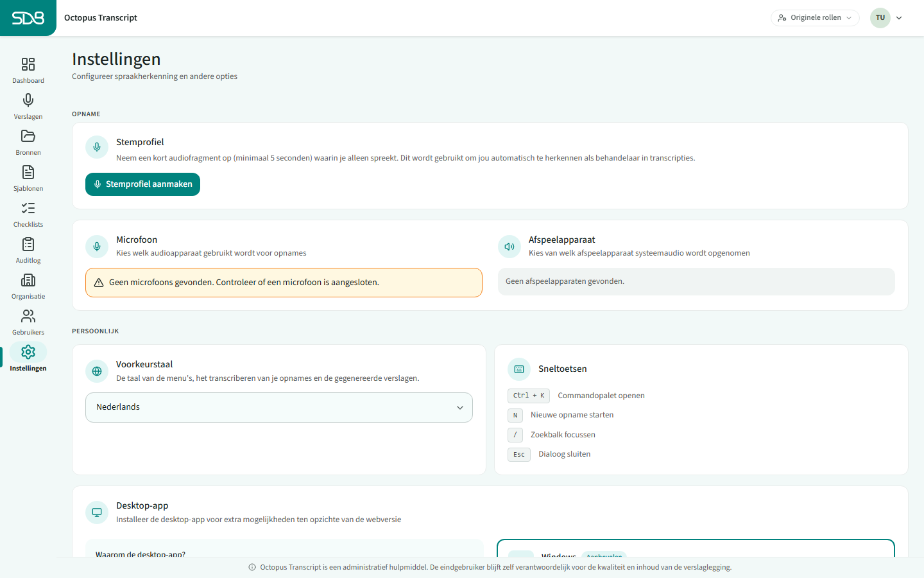The height and width of the screenshot is (578, 924).
Task: Click the TU avatar
Action: pyautogui.click(x=880, y=18)
